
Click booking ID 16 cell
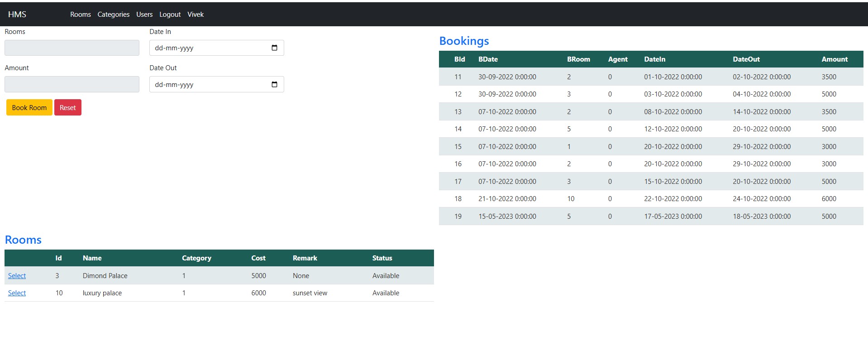click(x=458, y=164)
